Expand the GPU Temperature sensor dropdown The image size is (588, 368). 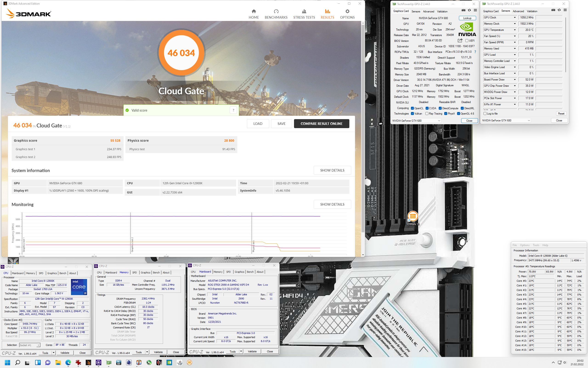[x=514, y=30]
